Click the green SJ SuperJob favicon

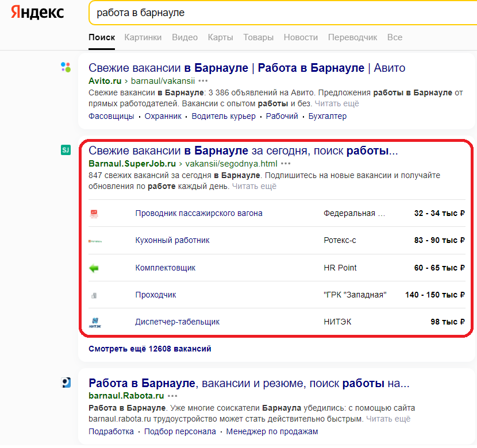tap(66, 150)
